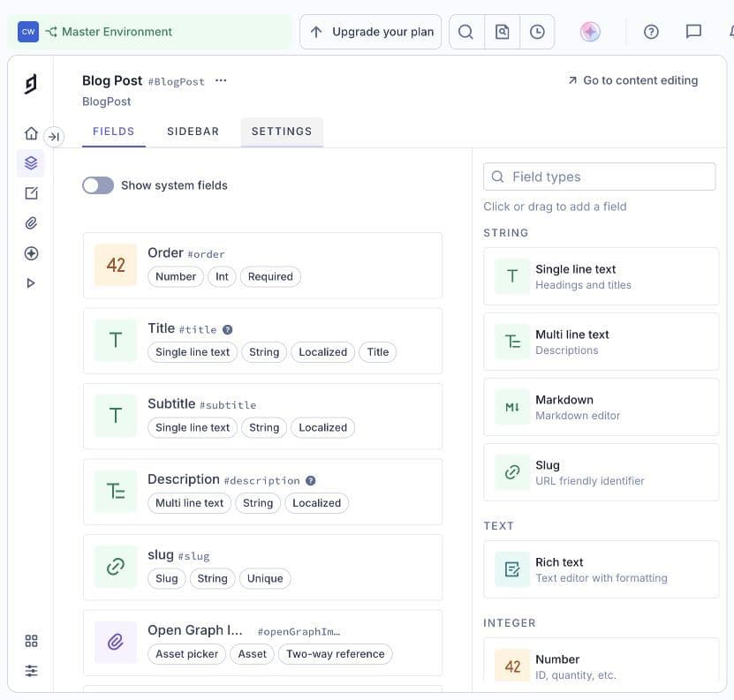The image size is (734, 700).
Task: Click Upgrade your plan button
Action: (371, 32)
